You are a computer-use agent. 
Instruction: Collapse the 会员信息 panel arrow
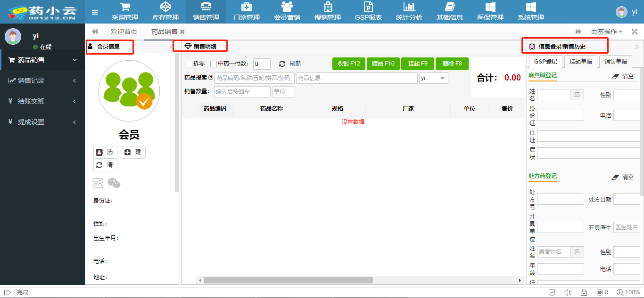(172, 47)
